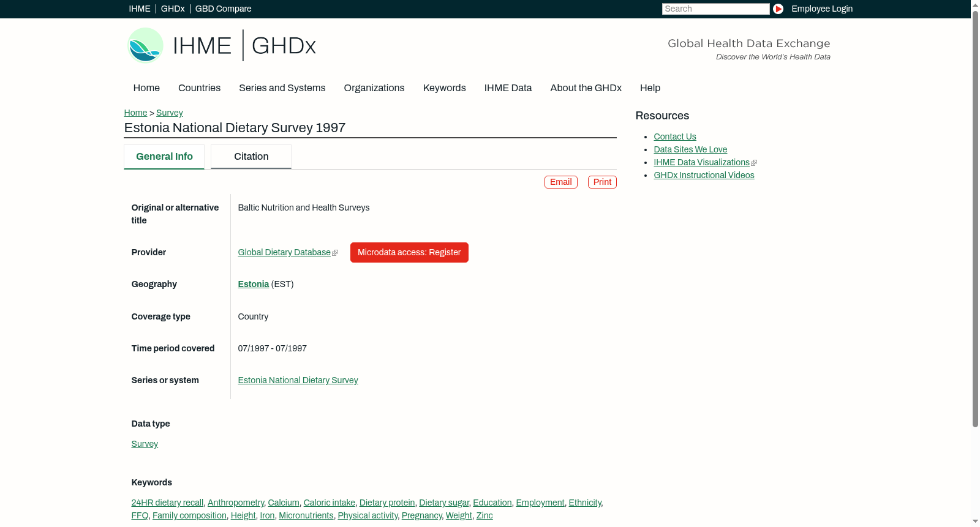
Task: Switch to the Citation tab
Action: [x=251, y=157]
